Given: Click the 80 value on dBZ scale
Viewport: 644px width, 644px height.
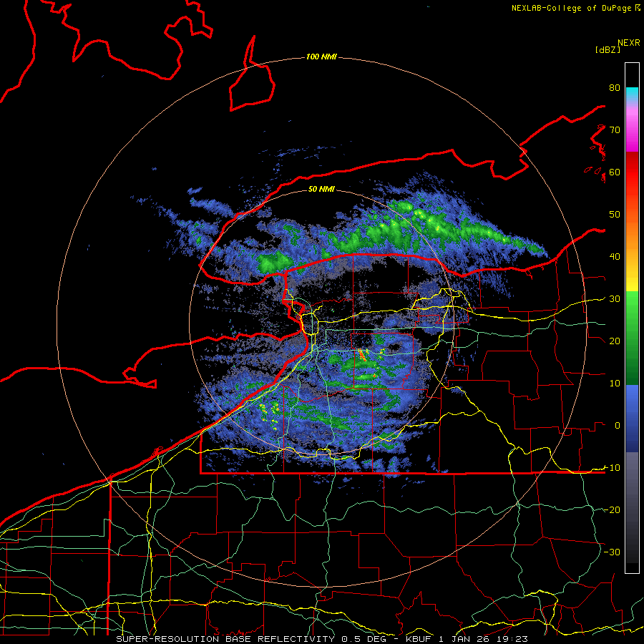Looking at the screenshot, I should [x=615, y=88].
